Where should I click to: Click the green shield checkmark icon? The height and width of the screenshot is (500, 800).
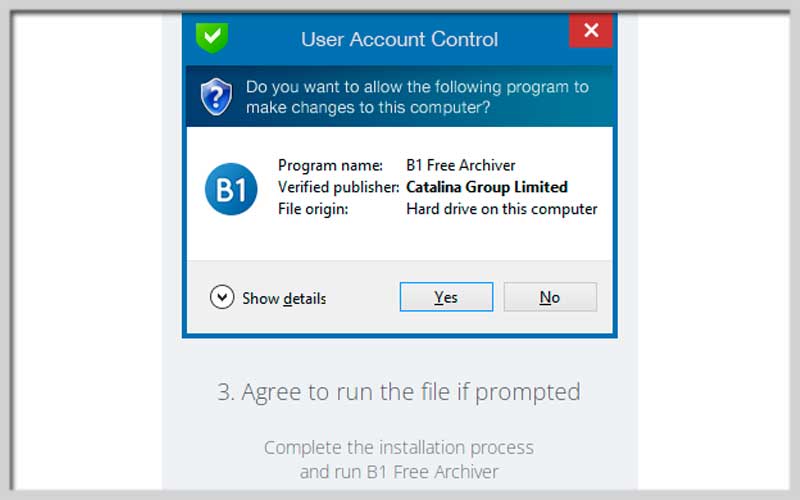[x=212, y=38]
